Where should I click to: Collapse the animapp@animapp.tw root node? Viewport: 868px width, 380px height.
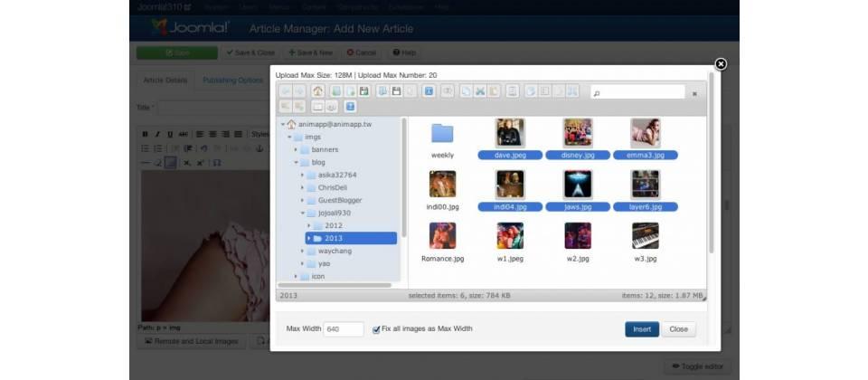tap(282, 125)
